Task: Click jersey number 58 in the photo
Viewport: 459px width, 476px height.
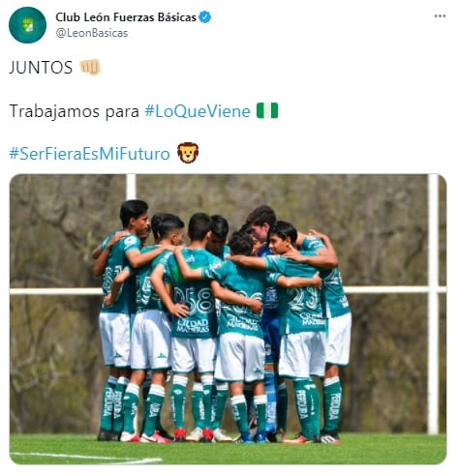Action: point(194,300)
